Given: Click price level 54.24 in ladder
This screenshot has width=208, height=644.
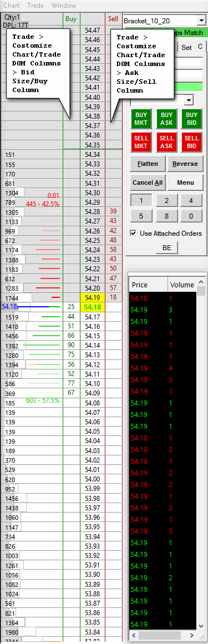Looking at the screenshot, I should pos(93,250).
